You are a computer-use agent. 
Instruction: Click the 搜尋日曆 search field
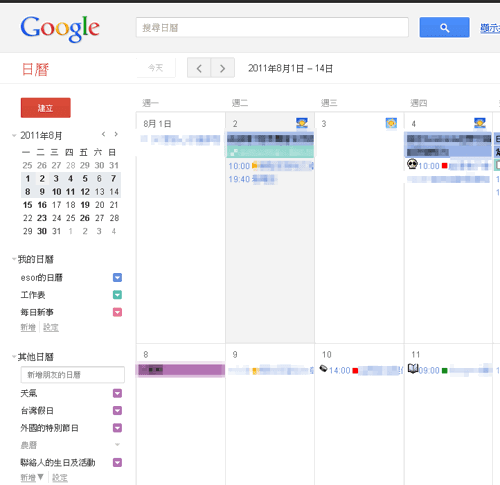[272, 27]
